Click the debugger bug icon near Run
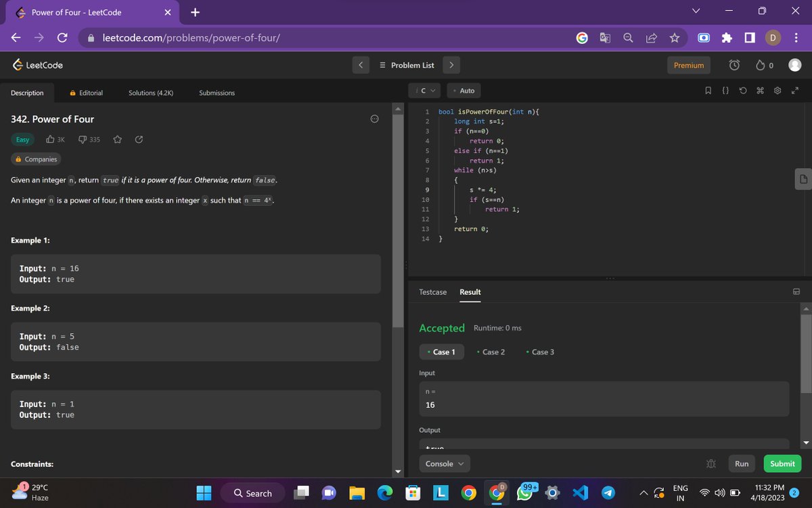Viewport: 812px width, 508px height. [x=710, y=464]
